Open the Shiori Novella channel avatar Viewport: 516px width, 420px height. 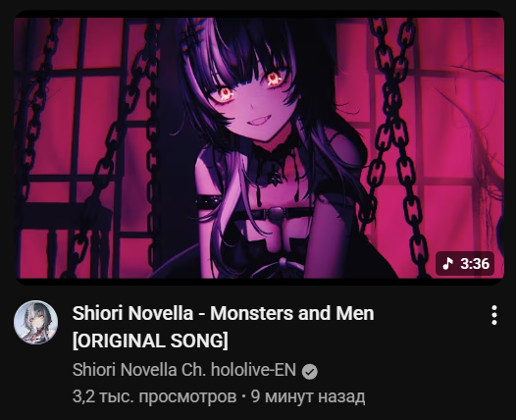pos(36,322)
